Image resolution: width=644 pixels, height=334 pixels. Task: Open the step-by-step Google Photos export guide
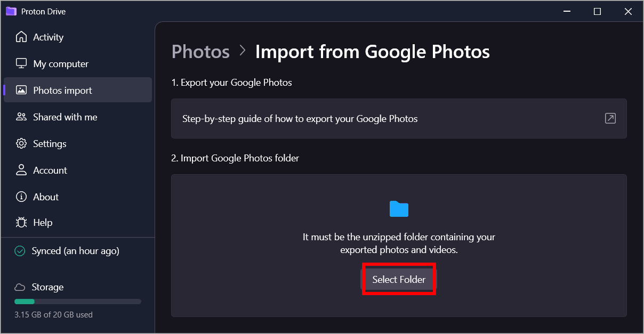pyautogui.click(x=399, y=118)
